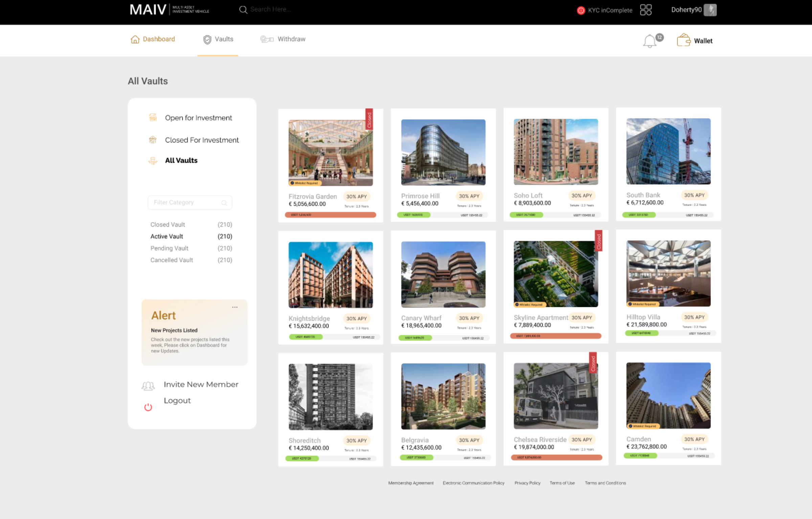Click 30% APY badge on Knightsbridge

click(x=356, y=318)
